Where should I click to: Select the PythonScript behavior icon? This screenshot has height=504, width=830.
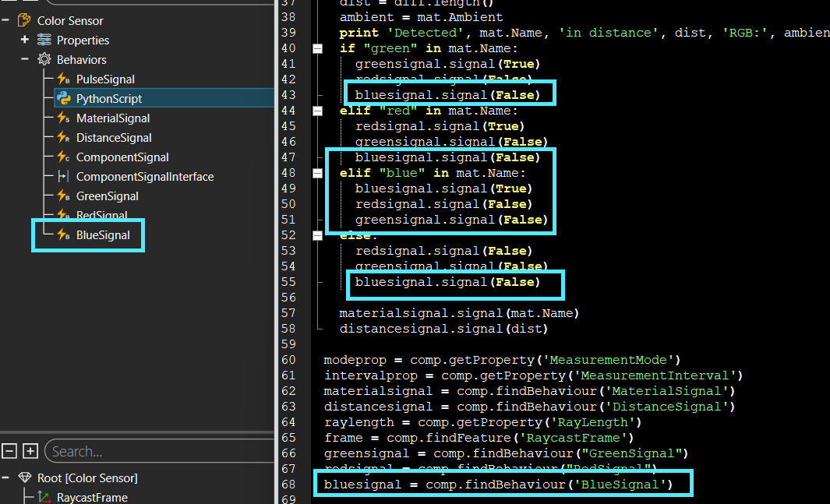(63, 99)
